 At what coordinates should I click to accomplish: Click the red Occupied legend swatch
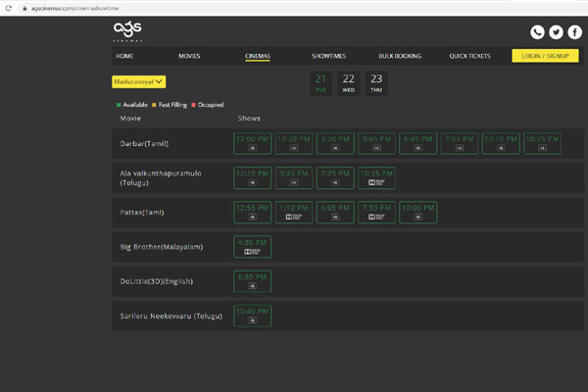(x=193, y=105)
